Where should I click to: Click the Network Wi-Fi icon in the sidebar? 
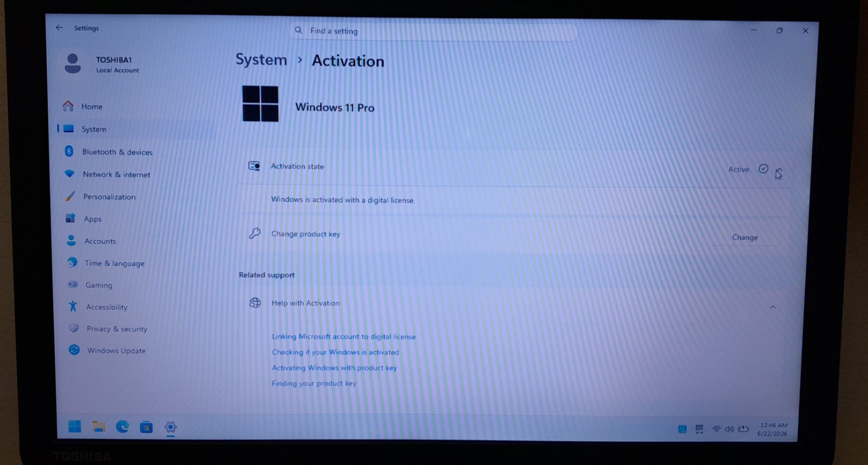pyautogui.click(x=69, y=174)
